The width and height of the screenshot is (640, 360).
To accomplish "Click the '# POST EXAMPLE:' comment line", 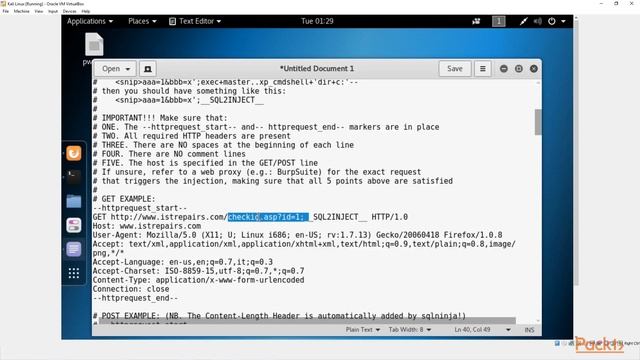I will tap(279, 316).
